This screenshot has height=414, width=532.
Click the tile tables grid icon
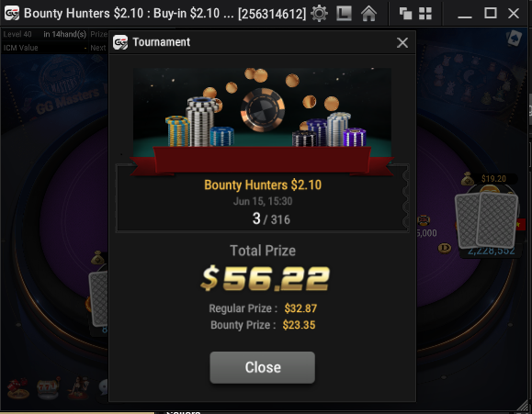point(425,14)
